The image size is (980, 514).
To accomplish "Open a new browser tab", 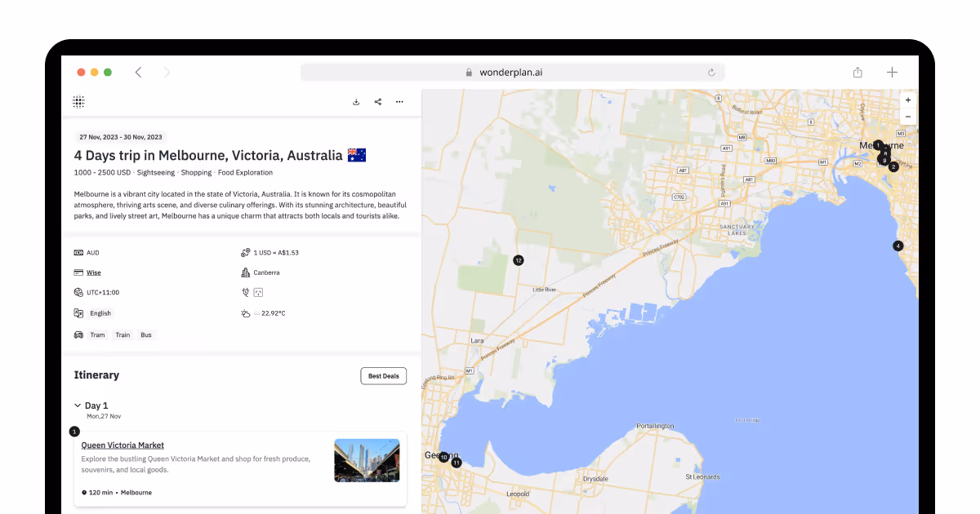I will pos(893,72).
